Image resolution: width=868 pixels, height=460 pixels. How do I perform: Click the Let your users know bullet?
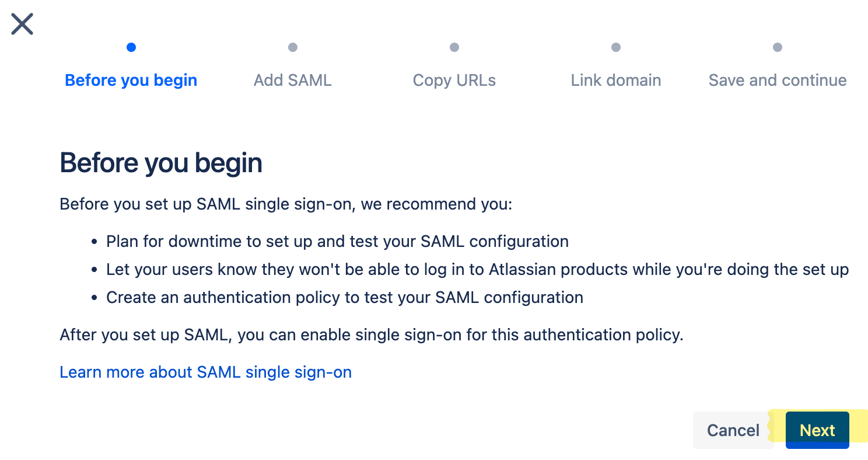coord(477,270)
